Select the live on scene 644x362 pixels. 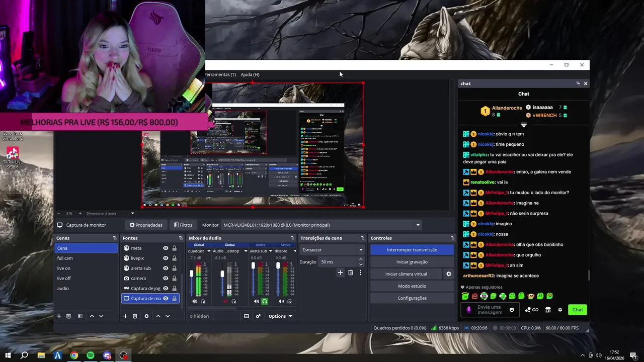pos(86,268)
